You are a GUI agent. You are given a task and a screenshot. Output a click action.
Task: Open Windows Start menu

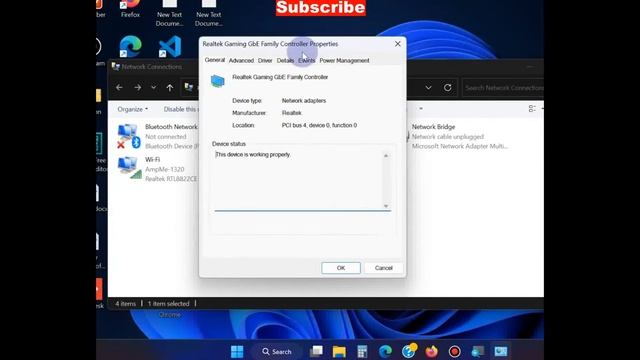coord(237,351)
